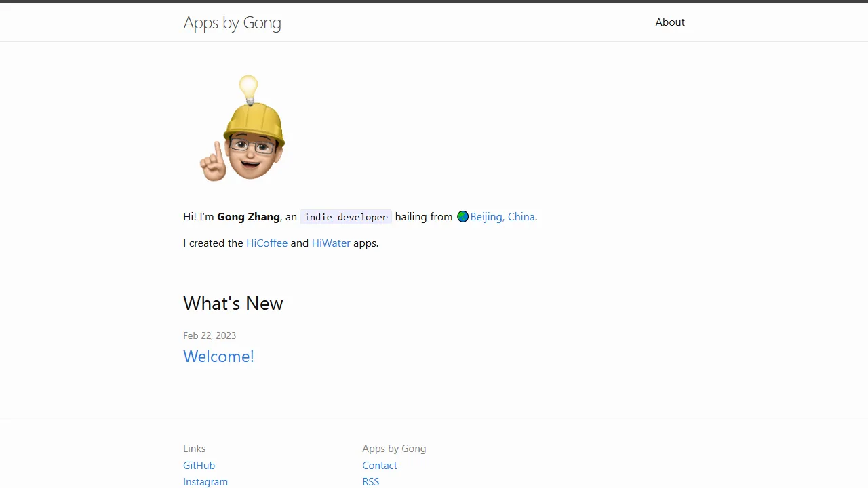This screenshot has height=488, width=868.
Task: Click the globe icon before Beijing, China
Action: pyautogui.click(x=462, y=216)
